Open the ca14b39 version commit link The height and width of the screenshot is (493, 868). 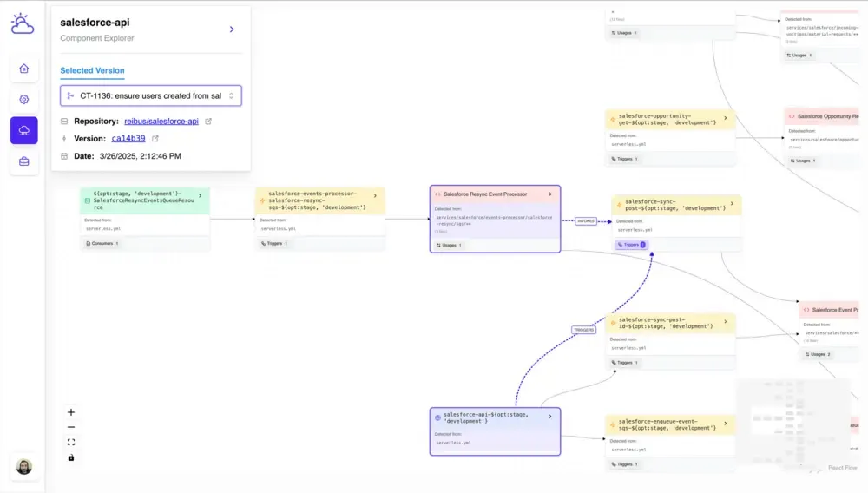128,139
